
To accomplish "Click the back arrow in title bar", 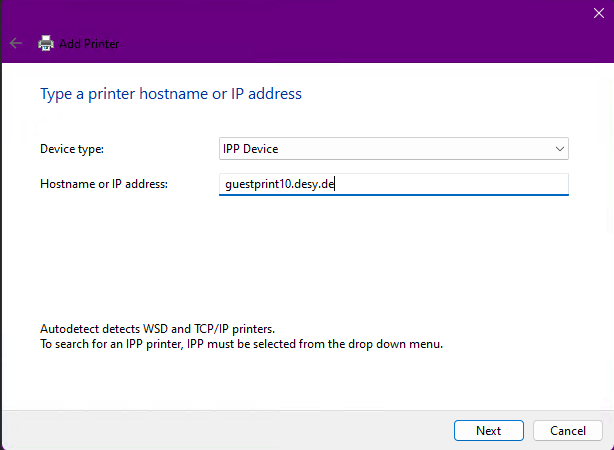I will [16, 43].
